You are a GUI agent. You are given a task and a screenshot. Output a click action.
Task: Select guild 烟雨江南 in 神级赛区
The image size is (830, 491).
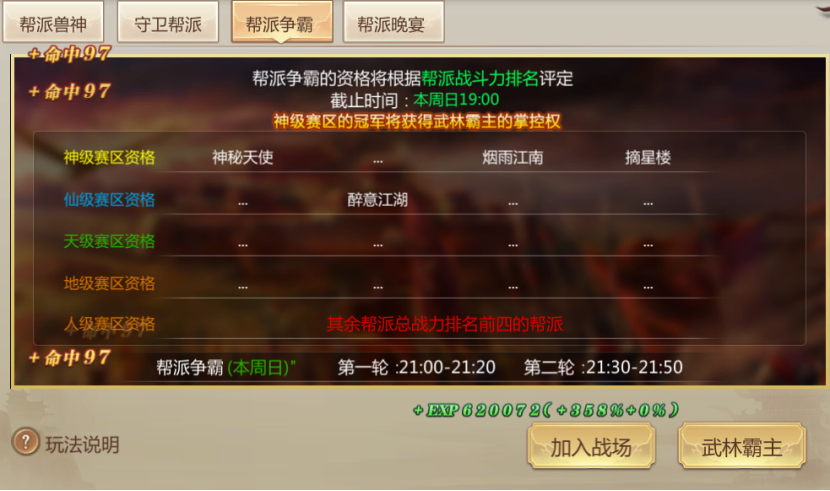(x=512, y=157)
